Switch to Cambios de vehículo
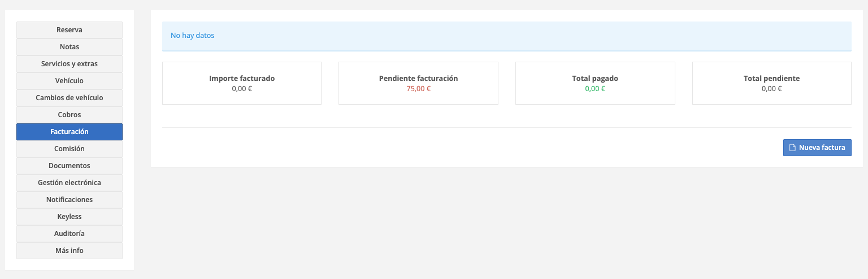Viewport: 868px width, 279px height. tap(70, 98)
